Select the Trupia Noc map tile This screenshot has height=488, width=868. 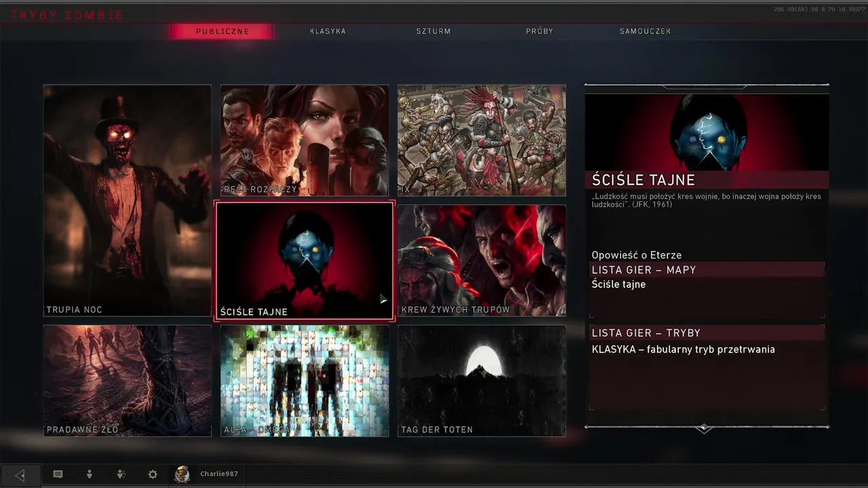coord(127,201)
